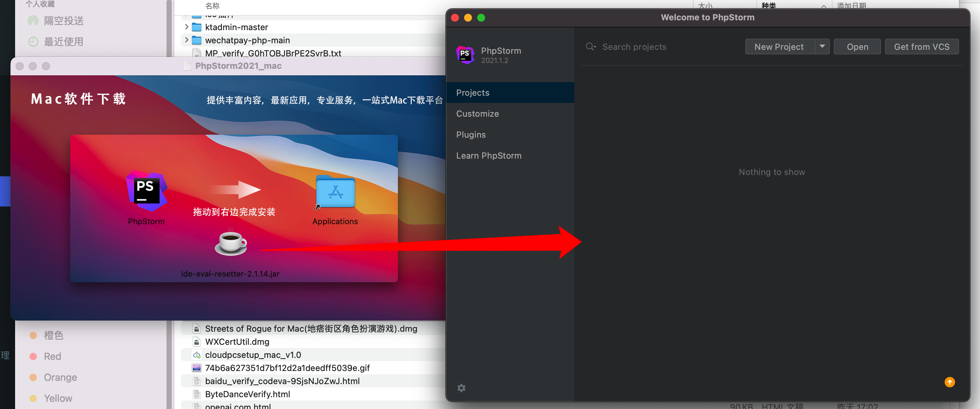Select the MP_verify txt file icon
Screen dimensions: 980x409
[197, 53]
